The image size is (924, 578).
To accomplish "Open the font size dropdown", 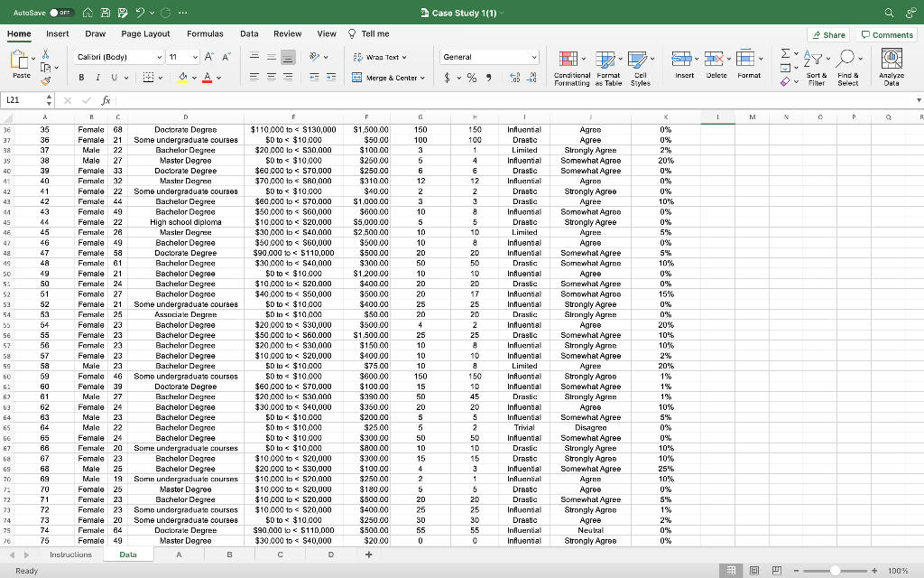I will point(194,56).
